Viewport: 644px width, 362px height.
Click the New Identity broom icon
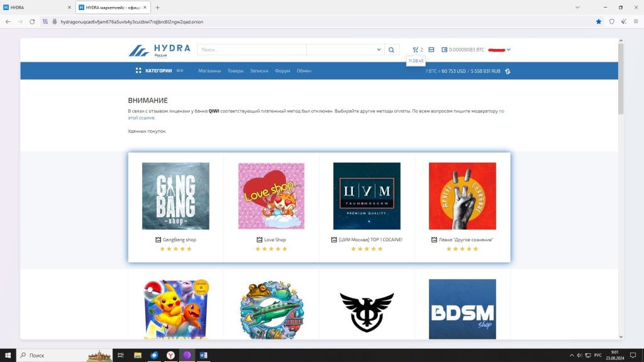[624, 22]
